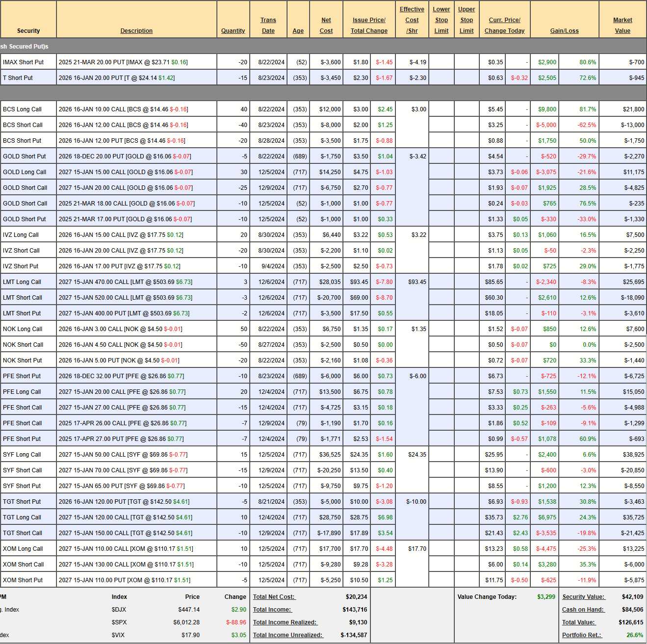This screenshot has width=647, height=644.
Task: Click the BCS Long Call market value $21,800
Action: pos(633,109)
